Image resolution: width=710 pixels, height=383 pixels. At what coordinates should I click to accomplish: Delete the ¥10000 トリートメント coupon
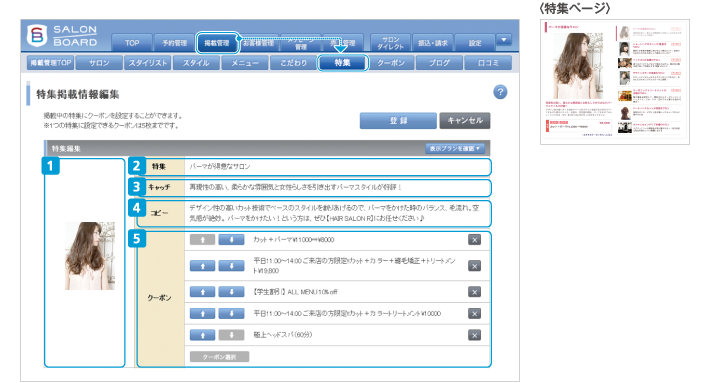pyautogui.click(x=475, y=313)
